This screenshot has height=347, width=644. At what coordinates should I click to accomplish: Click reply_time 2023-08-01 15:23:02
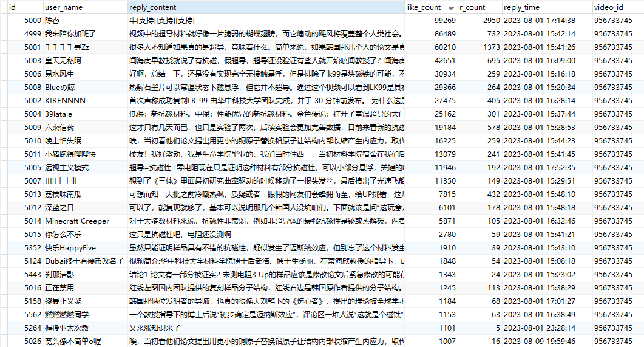point(540,274)
